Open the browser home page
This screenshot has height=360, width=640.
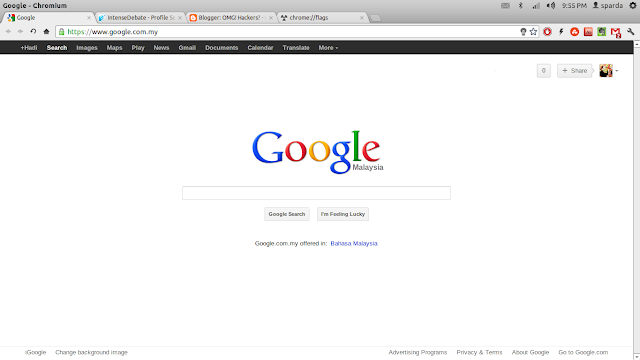(46, 31)
